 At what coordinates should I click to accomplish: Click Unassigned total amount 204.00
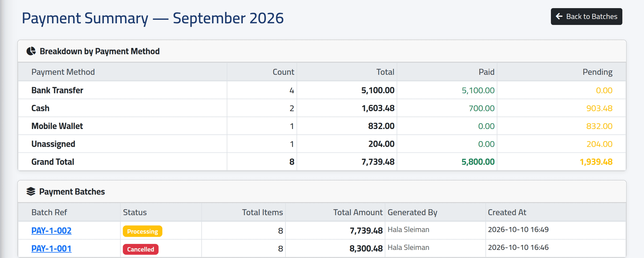point(382,144)
